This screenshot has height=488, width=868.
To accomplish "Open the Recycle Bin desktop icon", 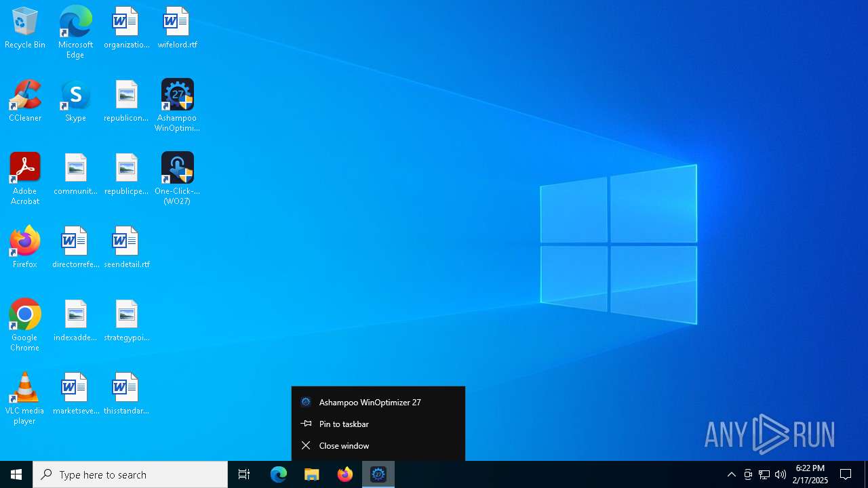I will [x=25, y=28].
